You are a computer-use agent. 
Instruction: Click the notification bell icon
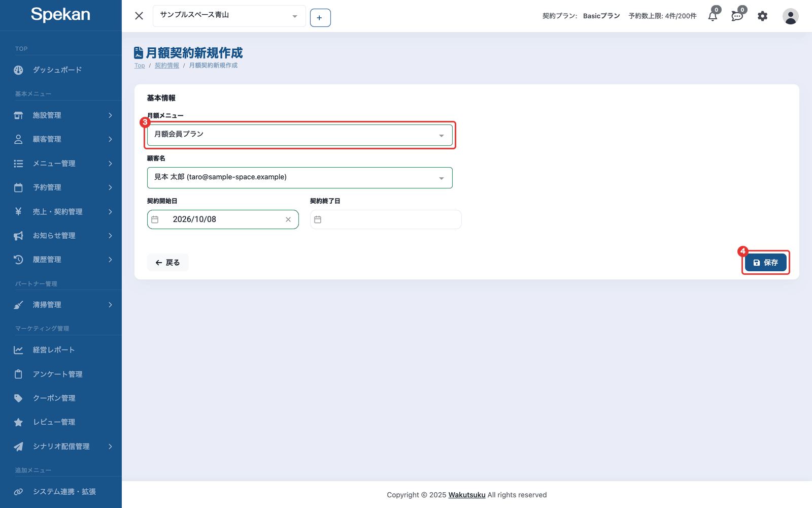[x=713, y=16]
